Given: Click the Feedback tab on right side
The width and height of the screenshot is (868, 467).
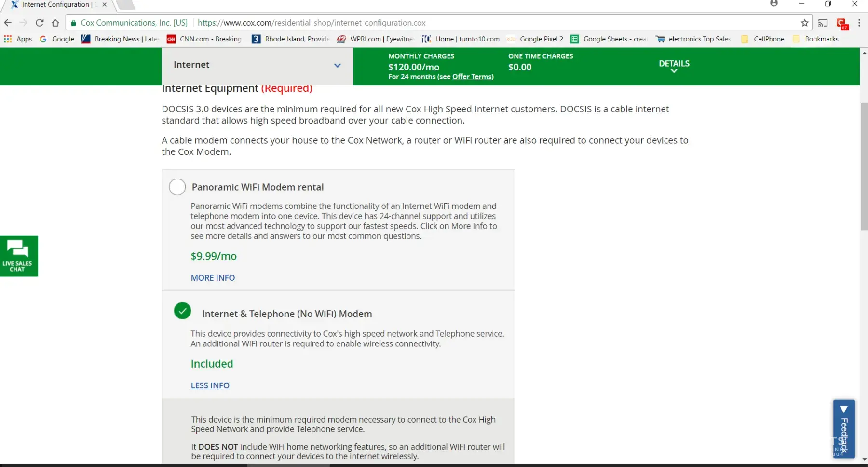Looking at the screenshot, I should (x=843, y=429).
